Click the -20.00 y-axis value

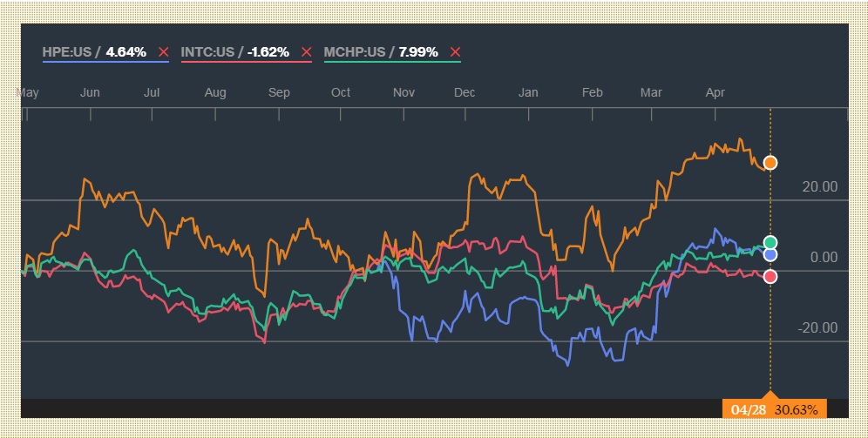[818, 327]
